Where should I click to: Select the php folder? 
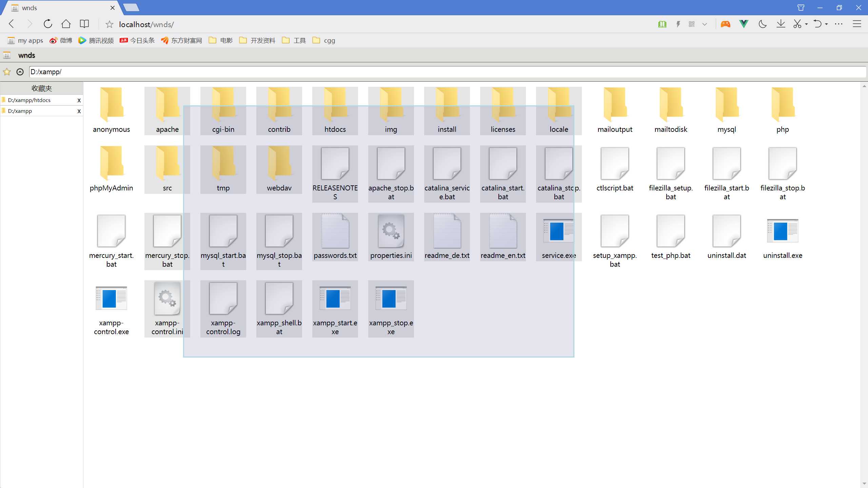pos(783,111)
